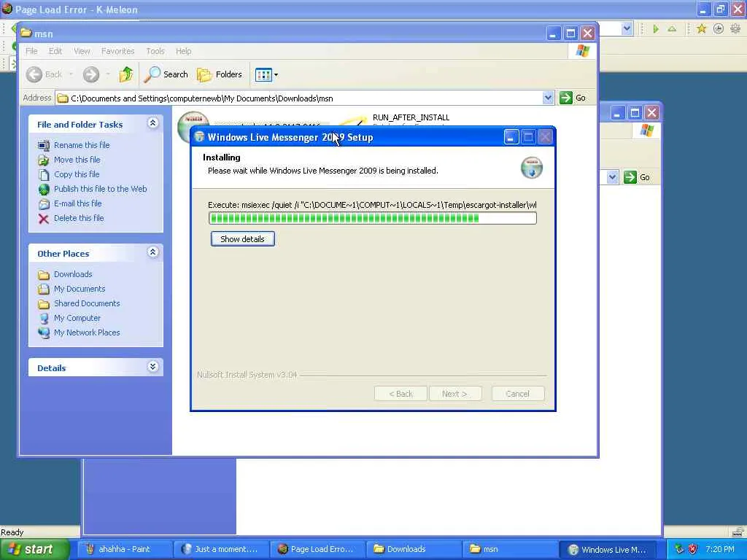Image resolution: width=747 pixels, height=560 pixels.
Task: Open the Favorites menu in msn window
Action: pyautogui.click(x=117, y=51)
